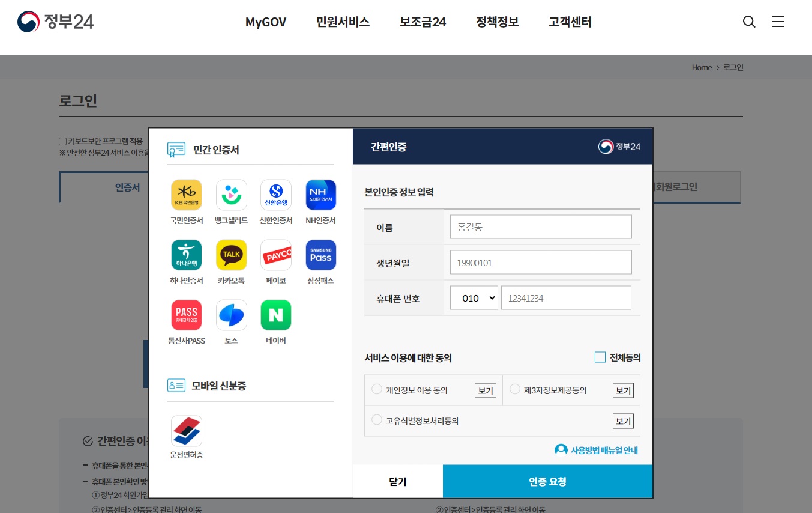The image size is (812, 513).
Task: Click the 간편인증 dialog title
Action: pos(389,147)
